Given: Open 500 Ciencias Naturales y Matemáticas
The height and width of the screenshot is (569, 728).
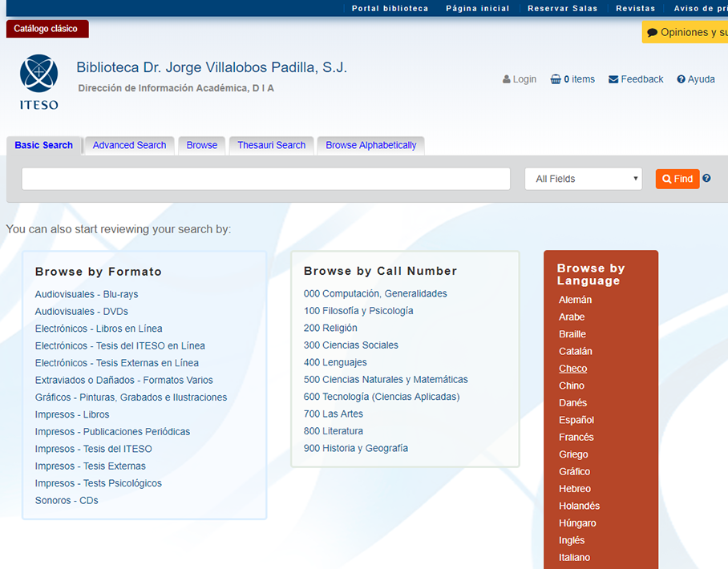Looking at the screenshot, I should pyautogui.click(x=386, y=380).
